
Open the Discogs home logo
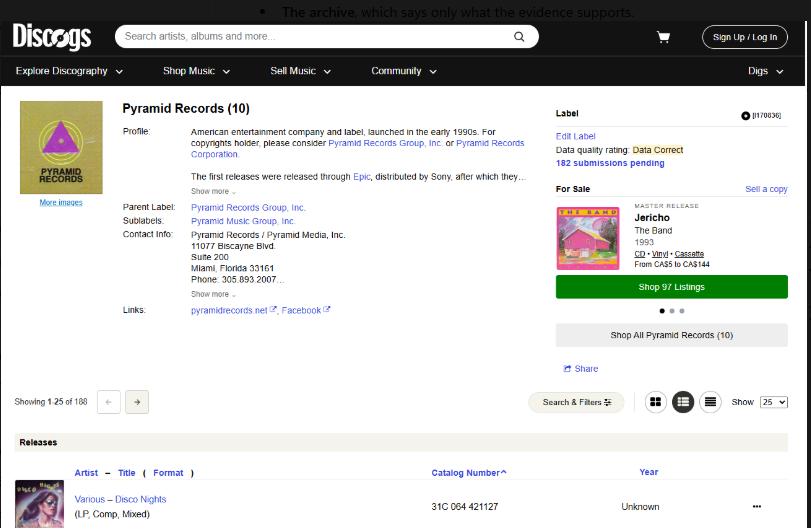pos(52,37)
